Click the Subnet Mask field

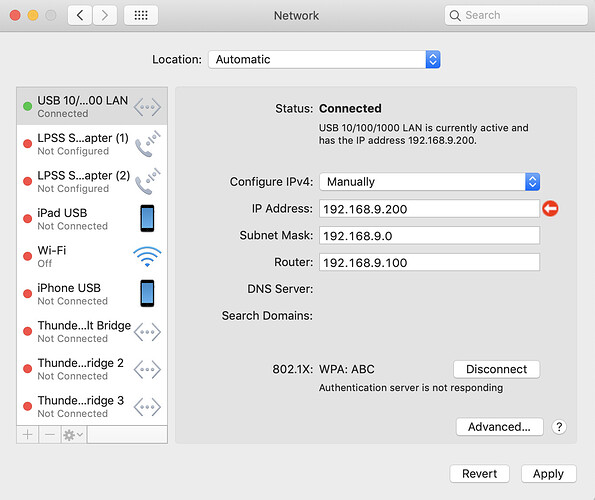tap(429, 236)
